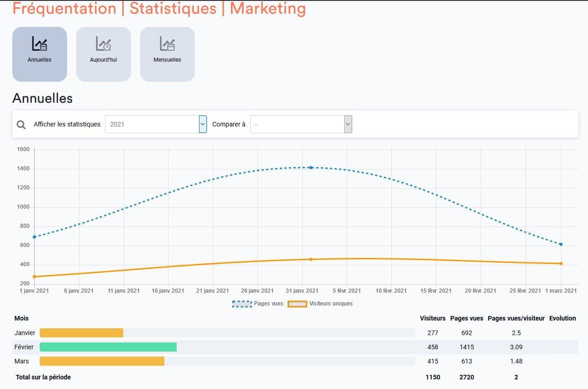This screenshot has height=389, width=588.
Task: Click the Pages vues point at 1 mars 2021
Action: [x=561, y=244]
